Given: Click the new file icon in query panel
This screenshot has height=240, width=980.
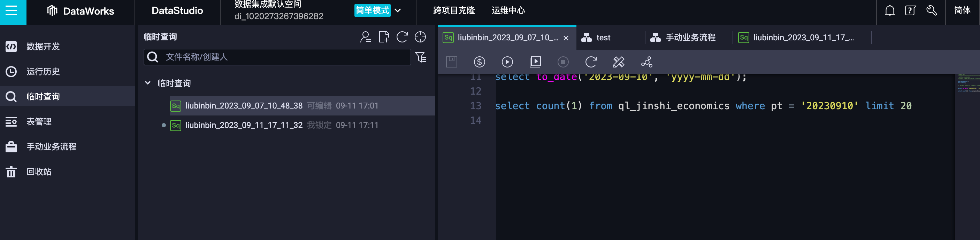Looking at the screenshot, I should pyautogui.click(x=384, y=37).
